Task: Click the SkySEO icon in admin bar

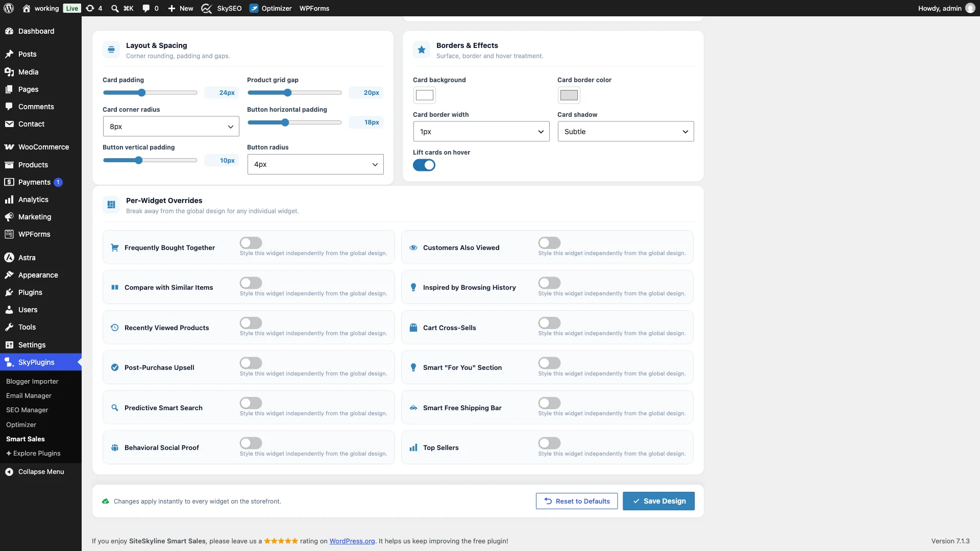Action: (206, 8)
